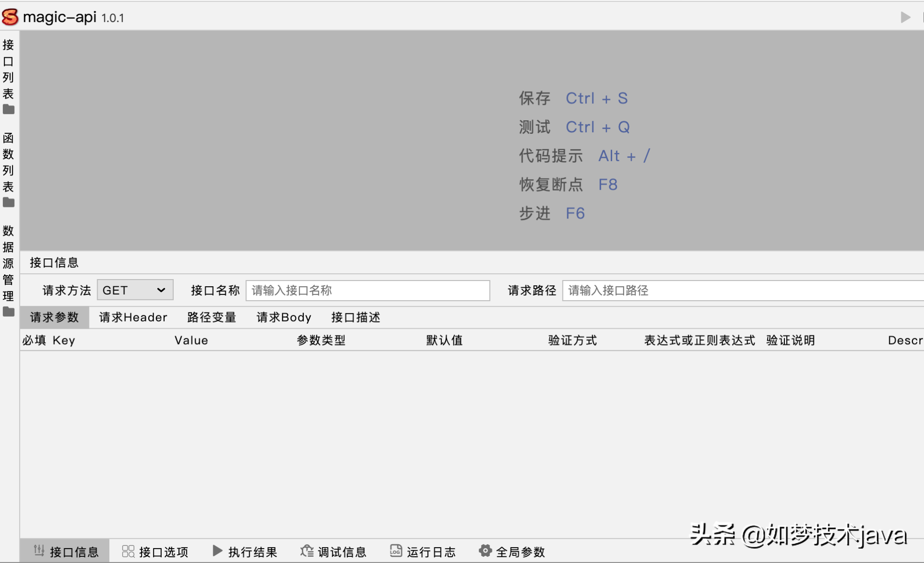Click the 接口信息 sliders icon in bottom bar
The width and height of the screenshot is (924, 563).
(x=39, y=551)
